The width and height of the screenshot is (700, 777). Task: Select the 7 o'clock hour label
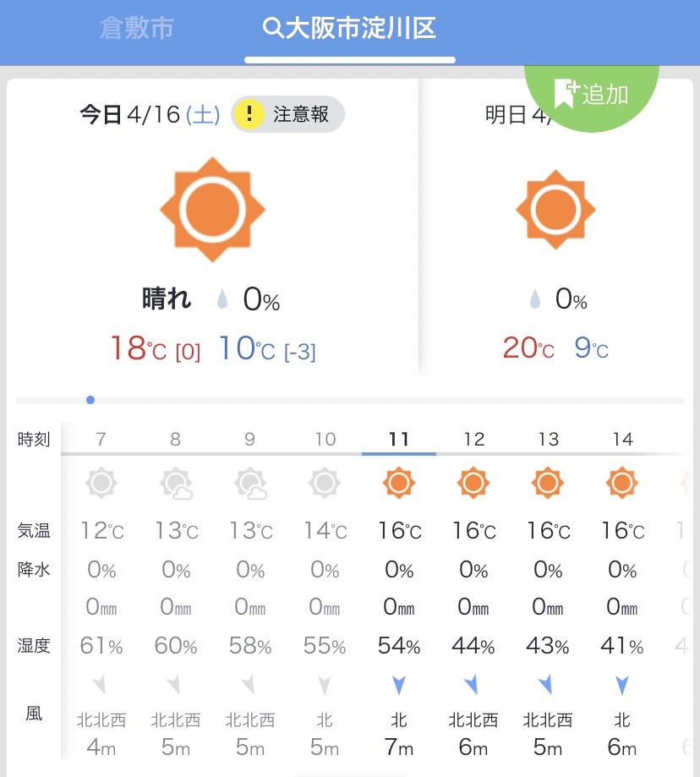coord(101,439)
